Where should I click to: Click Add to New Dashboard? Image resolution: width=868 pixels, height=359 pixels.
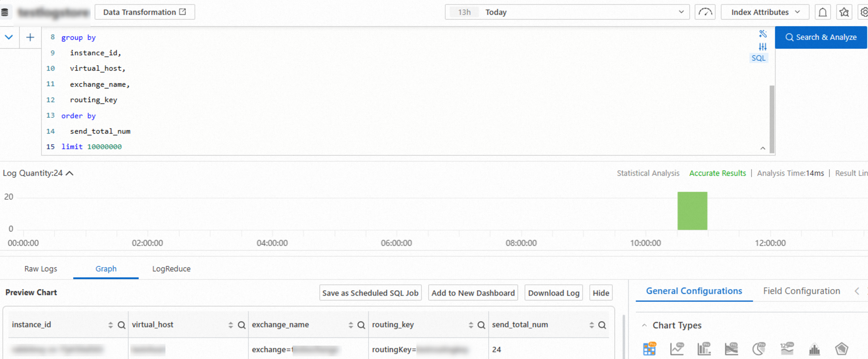(x=473, y=293)
